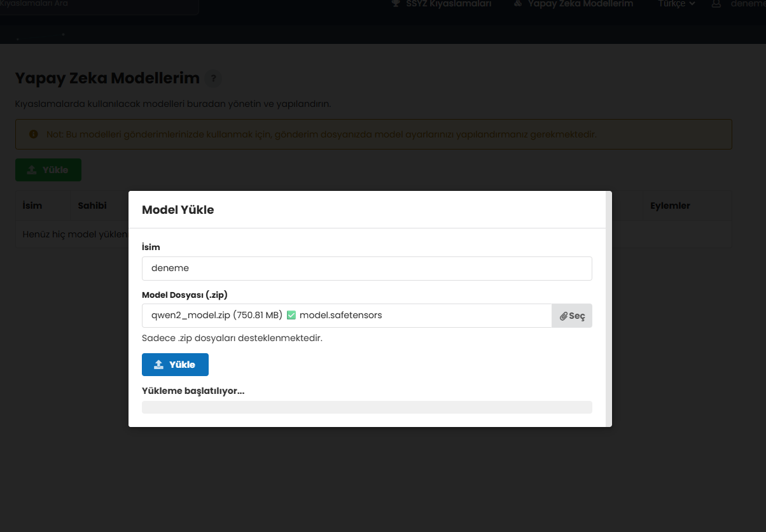
Task: Focus the İsim field containing deneme
Action: click(366, 269)
